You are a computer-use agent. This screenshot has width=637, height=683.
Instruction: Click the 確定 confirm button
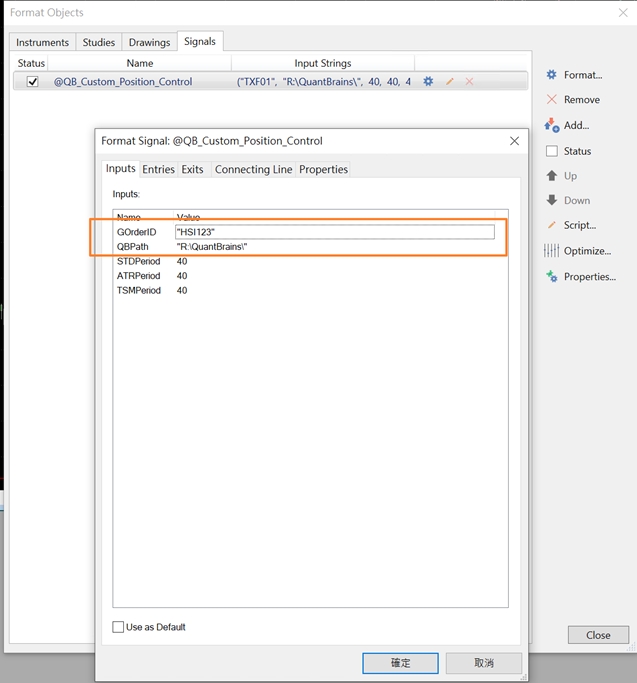400,663
